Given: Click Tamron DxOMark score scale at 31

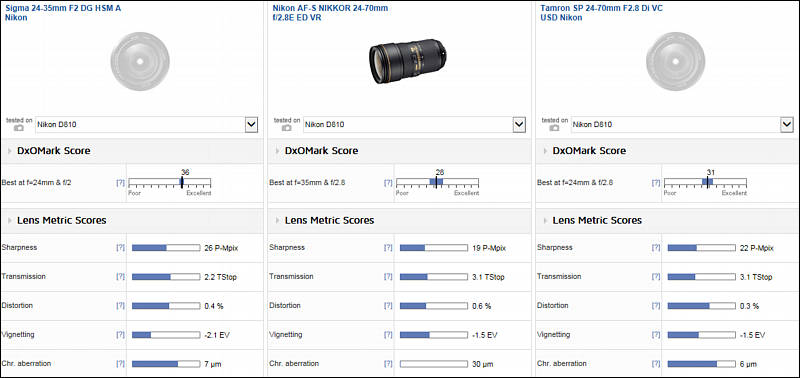Looking at the screenshot, I should click(x=707, y=183).
